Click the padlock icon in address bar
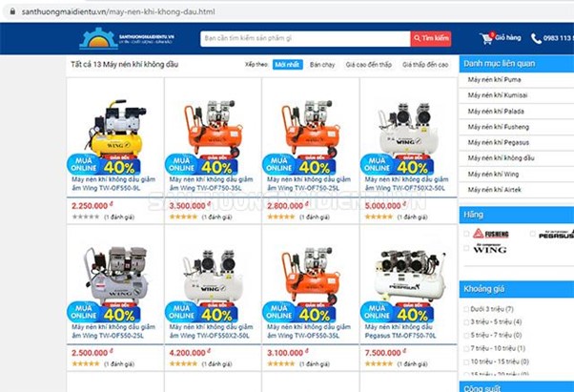Screen dimensions: 574x392 tap(12, 11)
